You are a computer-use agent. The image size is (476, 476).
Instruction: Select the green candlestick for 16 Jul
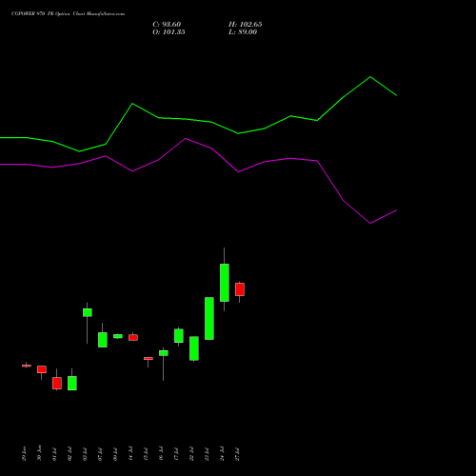tap(164, 353)
